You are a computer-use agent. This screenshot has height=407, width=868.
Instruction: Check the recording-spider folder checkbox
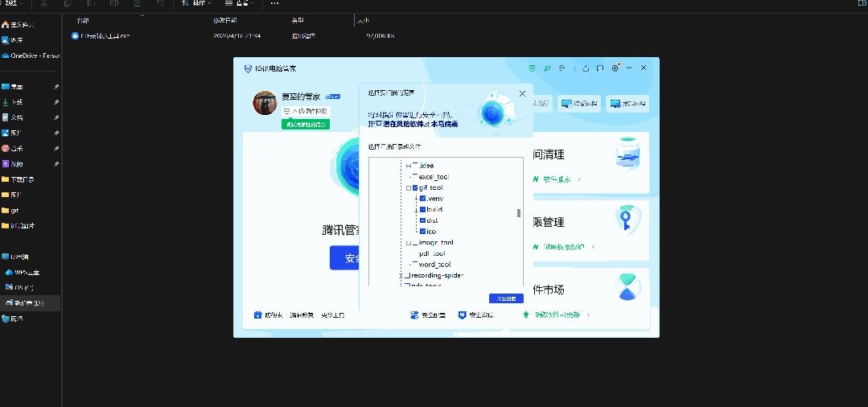coord(408,275)
